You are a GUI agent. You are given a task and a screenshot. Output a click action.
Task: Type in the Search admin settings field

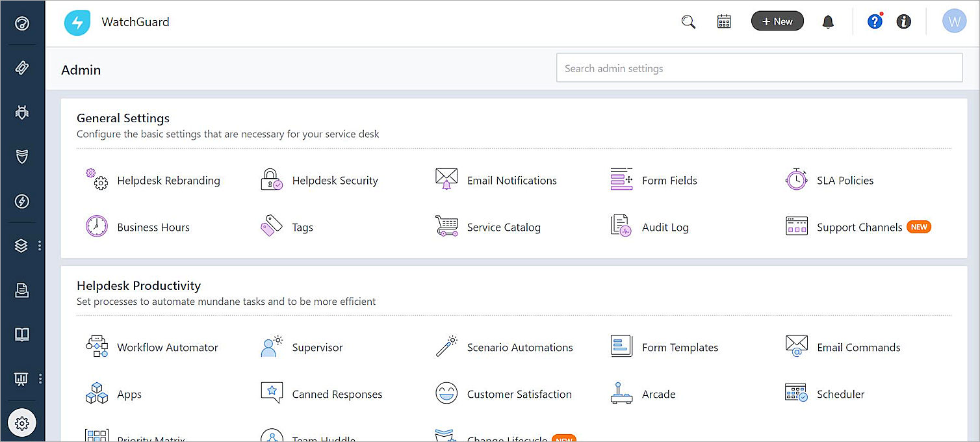pos(759,68)
